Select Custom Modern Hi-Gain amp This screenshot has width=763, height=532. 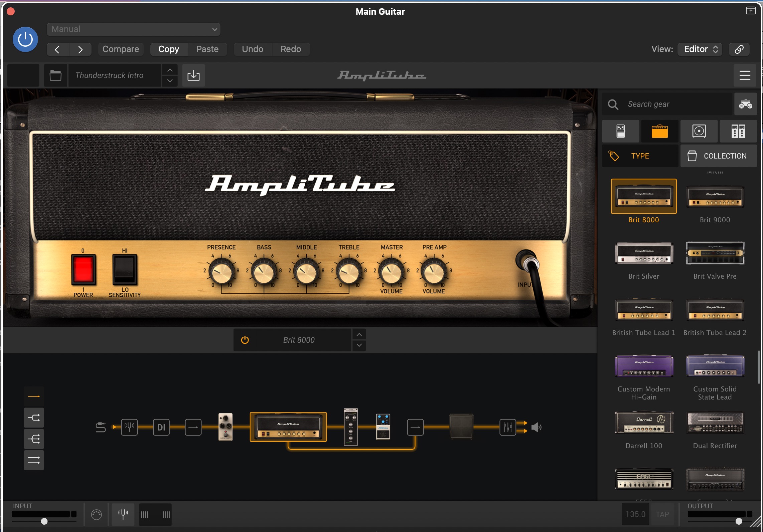tap(644, 366)
